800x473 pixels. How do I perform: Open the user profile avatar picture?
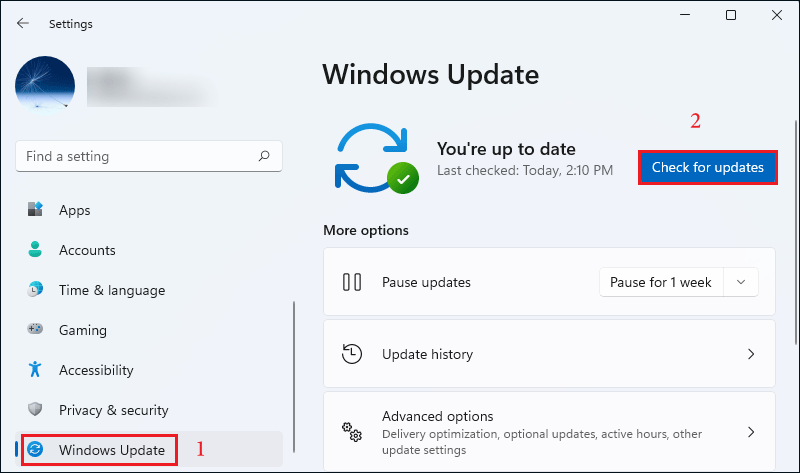[45, 84]
